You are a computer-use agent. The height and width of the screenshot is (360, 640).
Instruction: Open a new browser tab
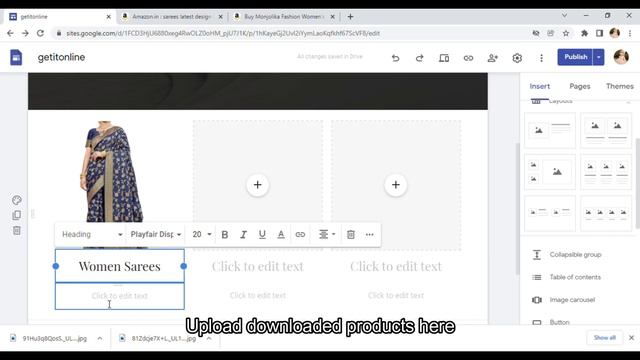pos(350,17)
